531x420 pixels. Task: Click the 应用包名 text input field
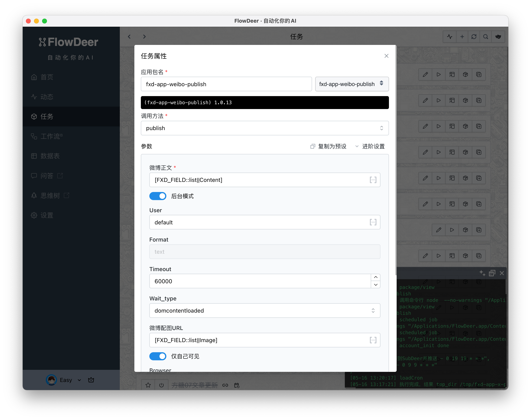point(226,84)
